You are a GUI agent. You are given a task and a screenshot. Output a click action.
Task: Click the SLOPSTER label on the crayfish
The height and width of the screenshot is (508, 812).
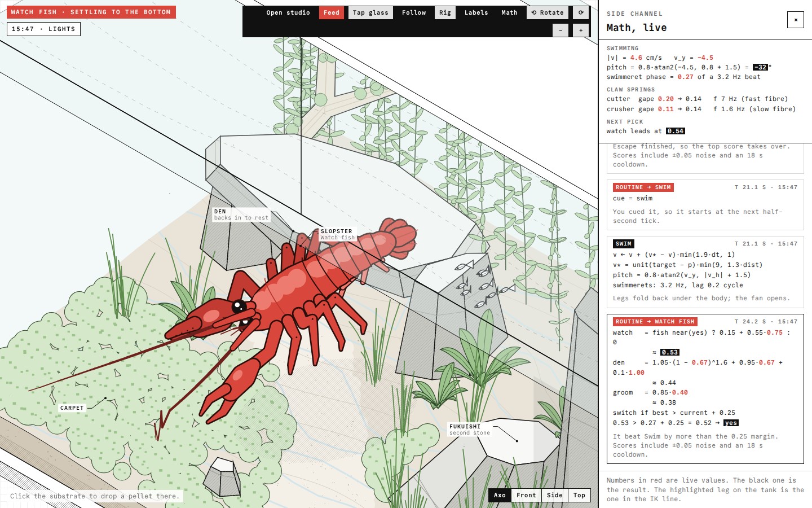337,234
